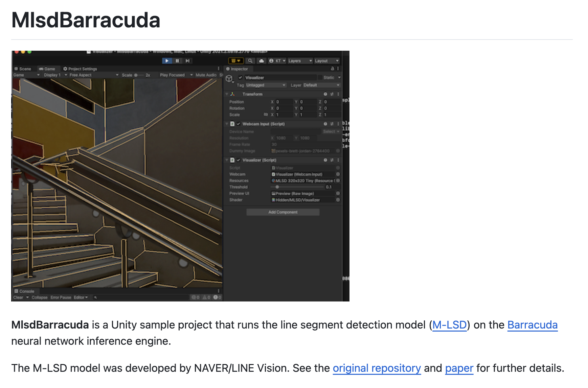Image resolution: width=588 pixels, height=388 pixels.
Task: Switch to the Project Settings tab
Action: [80, 69]
